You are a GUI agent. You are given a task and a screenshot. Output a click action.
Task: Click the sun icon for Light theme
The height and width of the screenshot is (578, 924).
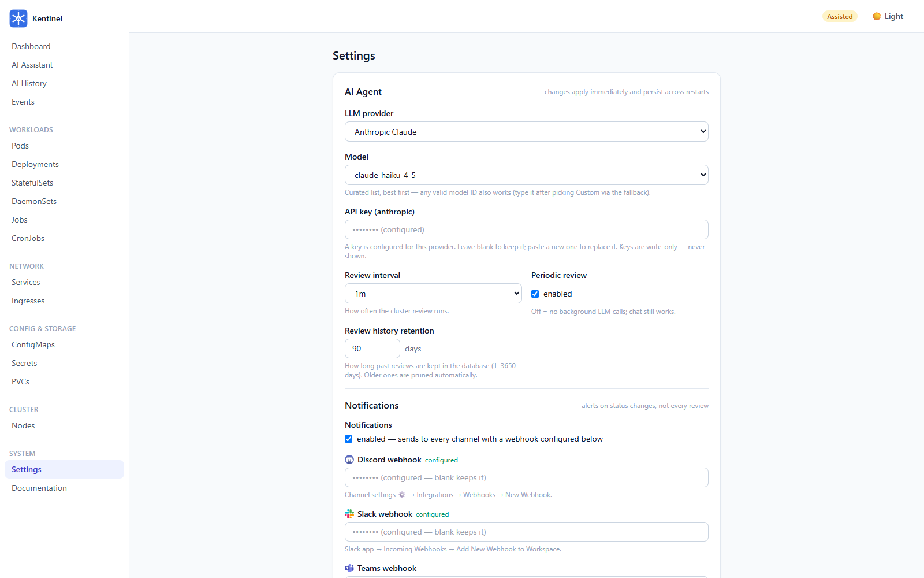click(877, 16)
